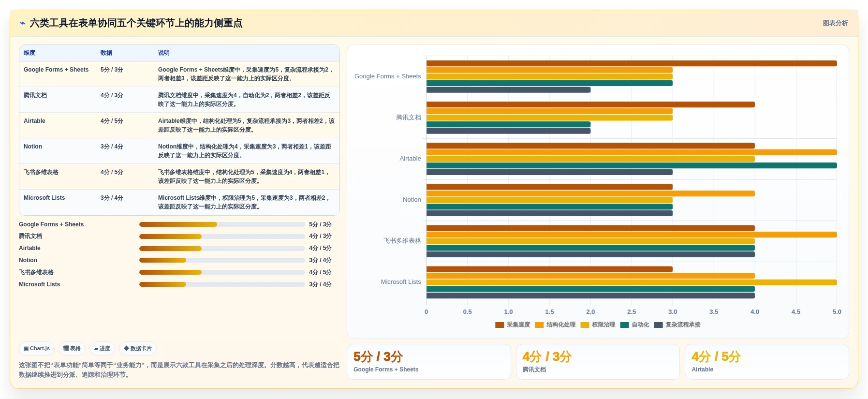The image size is (868, 399).
Task: Select the 数据卡片 tag chip
Action: pos(138,348)
